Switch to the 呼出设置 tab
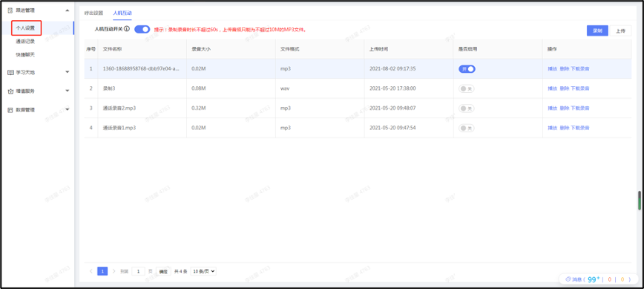644x289 pixels. click(93, 13)
